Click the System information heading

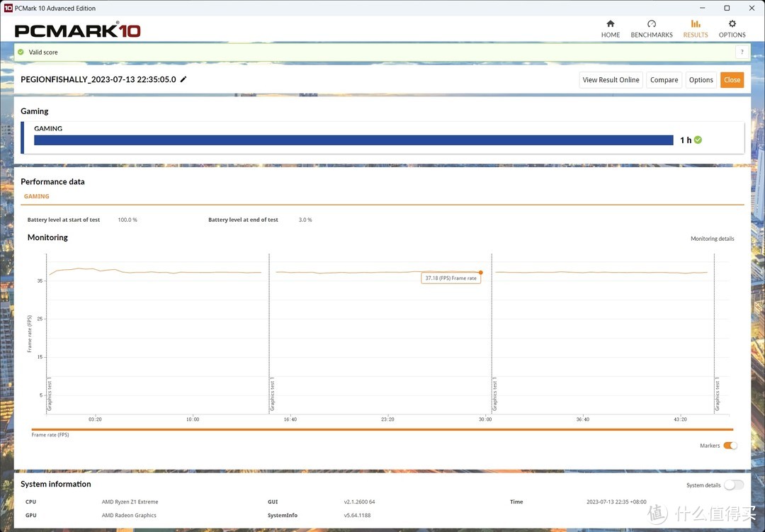point(56,484)
